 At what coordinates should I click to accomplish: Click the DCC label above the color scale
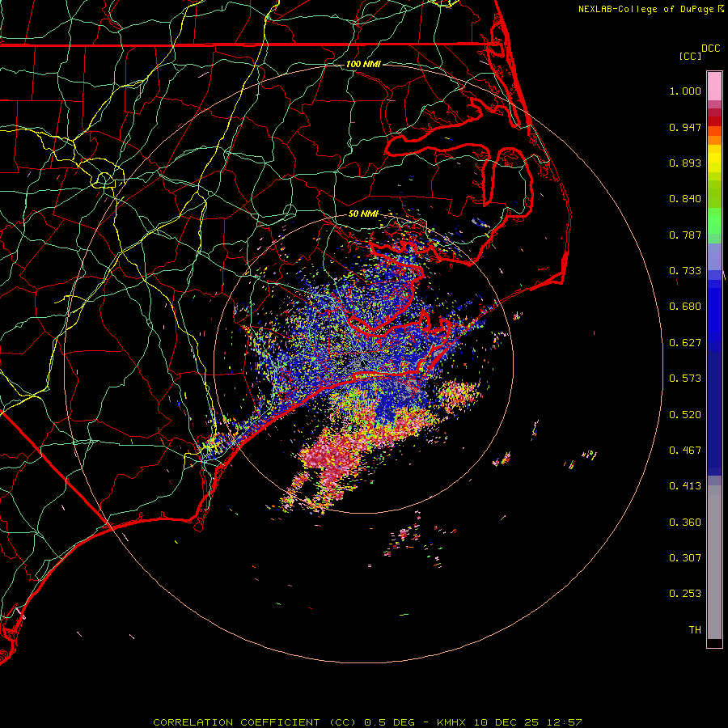pyautogui.click(x=710, y=49)
